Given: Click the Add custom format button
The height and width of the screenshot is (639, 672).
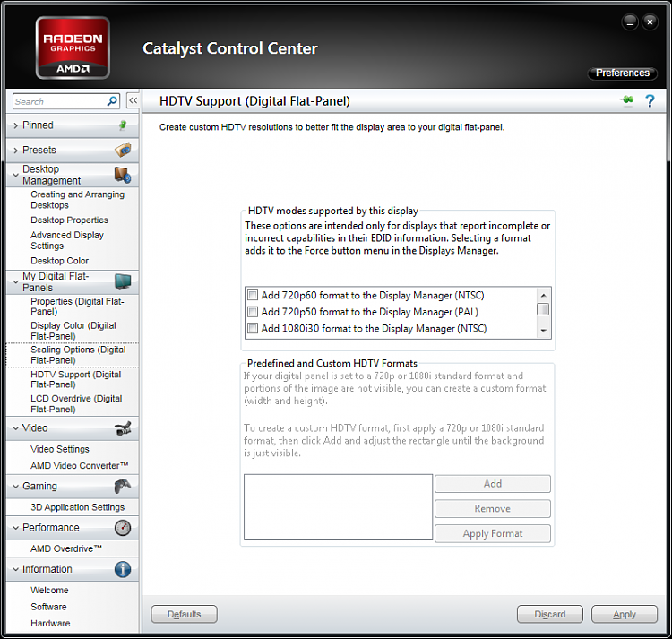Looking at the screenshot, I should point(493,483).
